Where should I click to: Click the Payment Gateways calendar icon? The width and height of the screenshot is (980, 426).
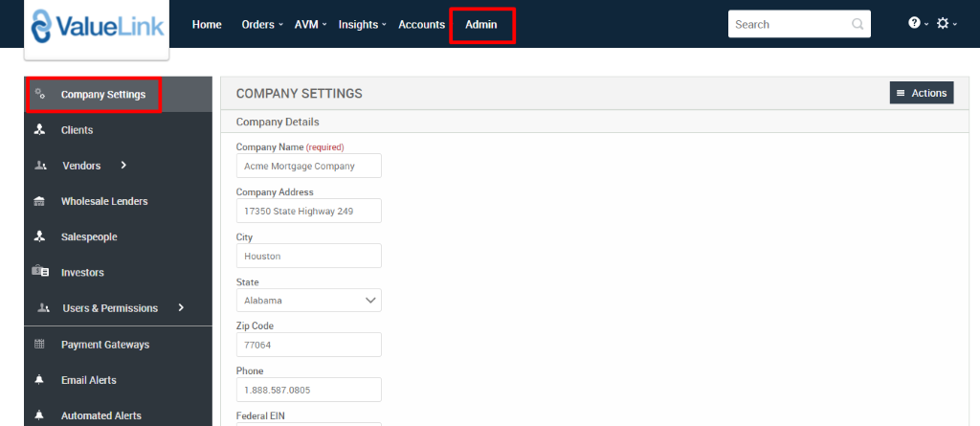[x=40, y=345]
